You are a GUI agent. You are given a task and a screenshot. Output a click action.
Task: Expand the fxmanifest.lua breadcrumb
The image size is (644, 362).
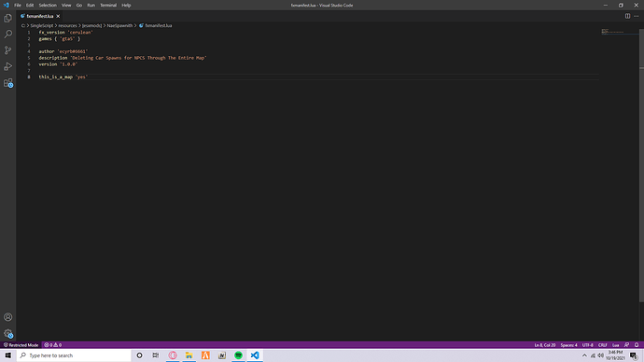pyautogui.click(x=155, y=25)
